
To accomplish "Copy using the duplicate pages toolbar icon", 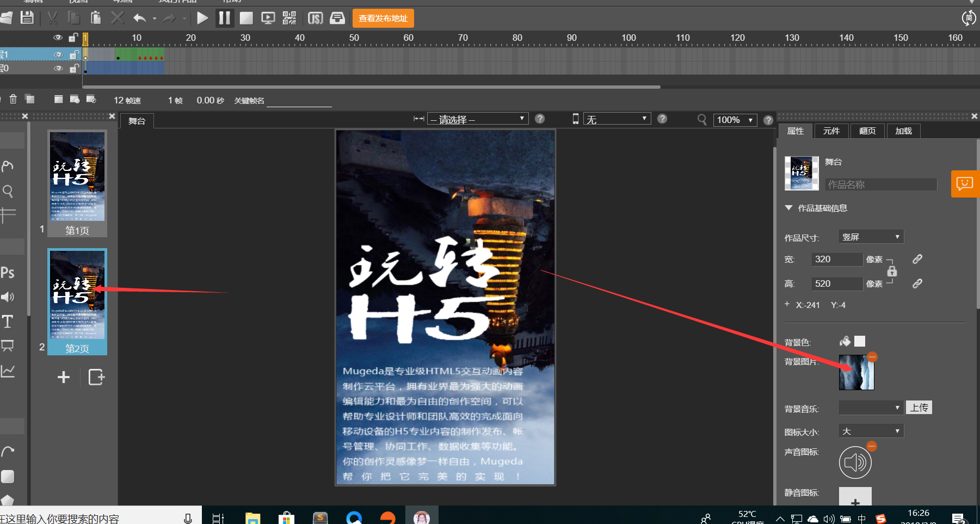I will [x=74, y=18].
